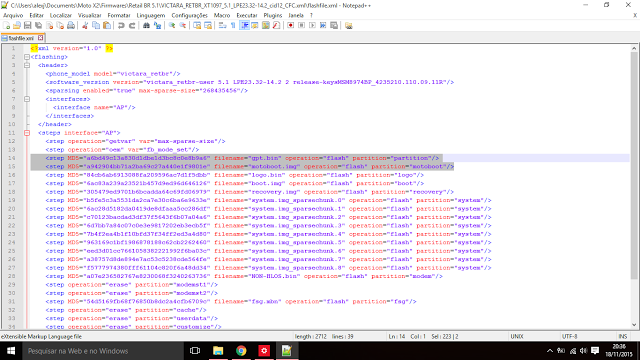This screenshot has width=640, height=360.
Task: Click the run macro multiple times icon
Action: (x=323, y=26)
